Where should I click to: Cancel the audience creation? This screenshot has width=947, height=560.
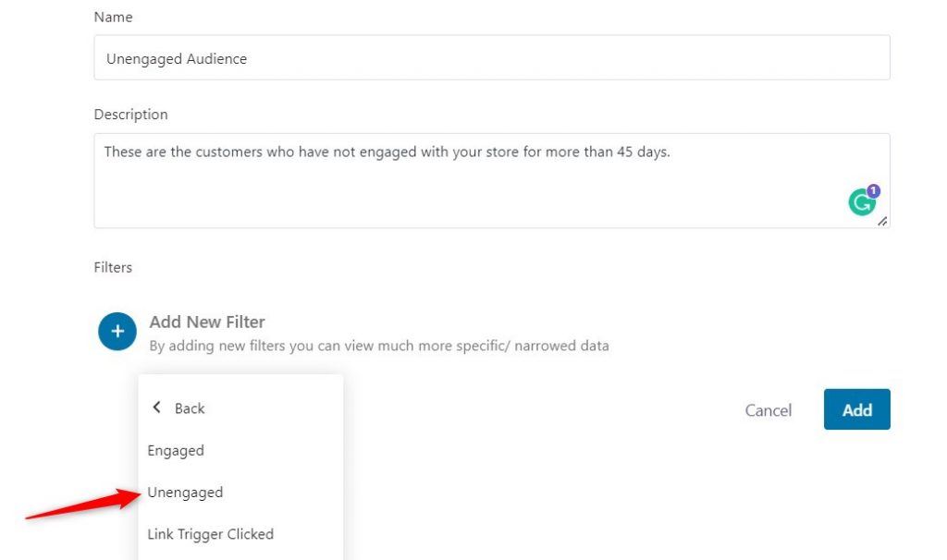[x=768, y=410]
